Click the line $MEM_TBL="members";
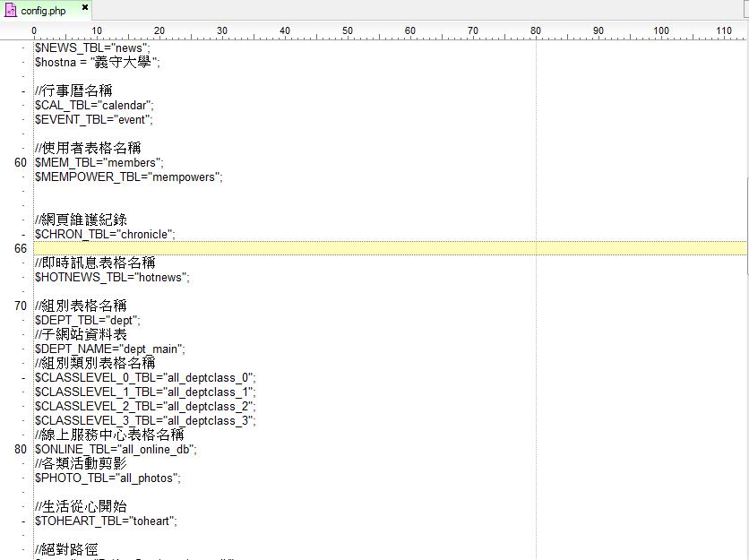Image resolution: width=749 pixels, height=560 pixels. [99, 162]
